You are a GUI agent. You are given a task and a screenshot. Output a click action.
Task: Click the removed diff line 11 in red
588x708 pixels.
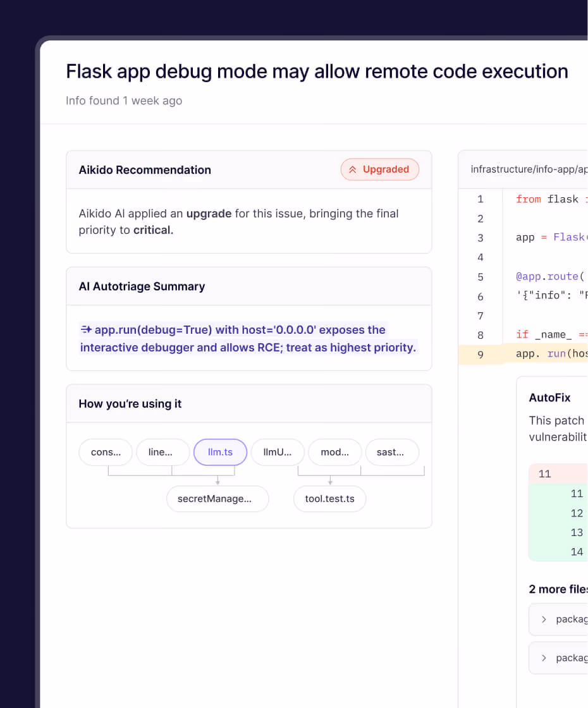click(x=558, y=473)
